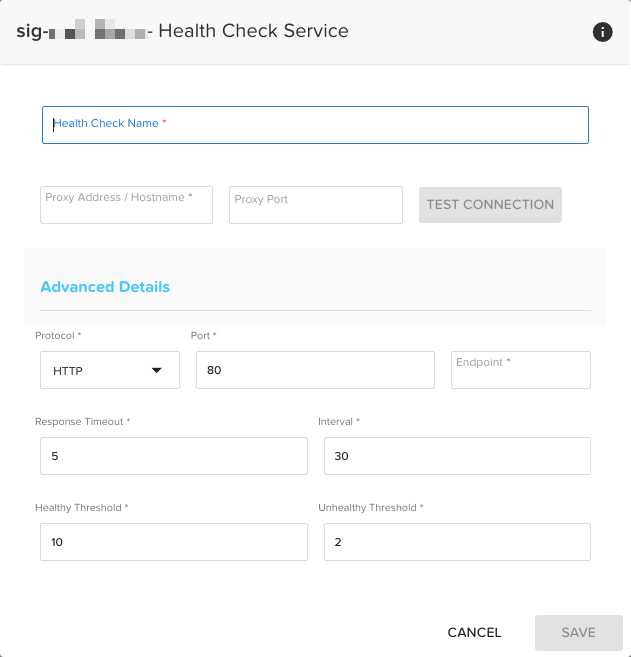Focus the Unhealthy Threshold field with 2
The height and width of the screenshot is (657, 631).
pos(457,542)
